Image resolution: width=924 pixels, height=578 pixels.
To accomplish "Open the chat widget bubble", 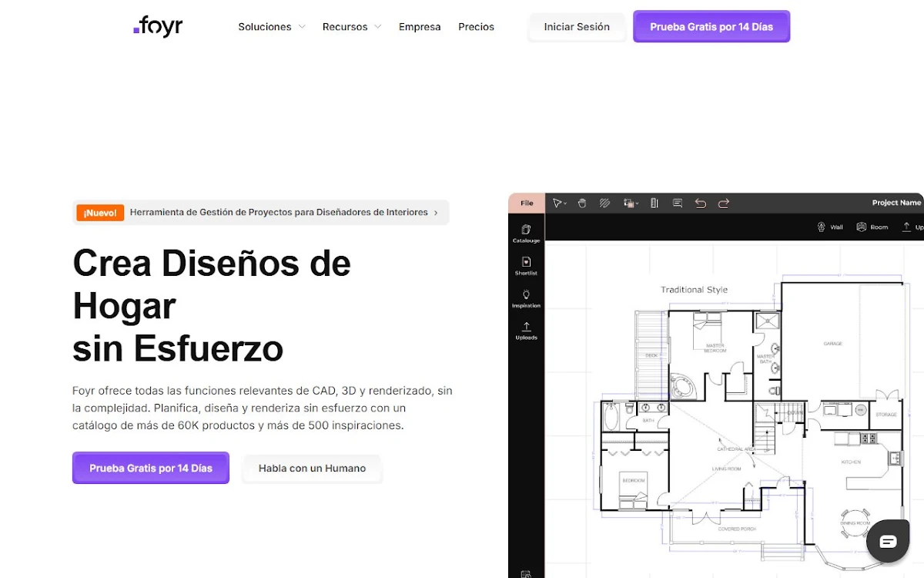I will coord(888,542).
